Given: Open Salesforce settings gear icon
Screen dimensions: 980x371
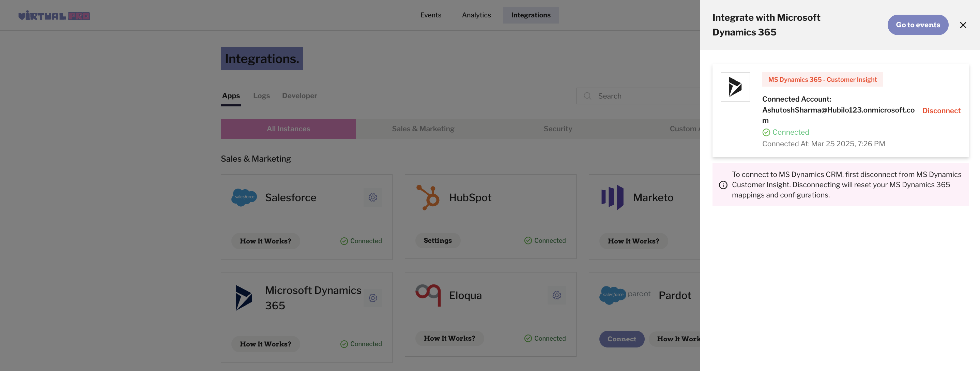Looking at the screenshot, I should (x=372, y=197).
